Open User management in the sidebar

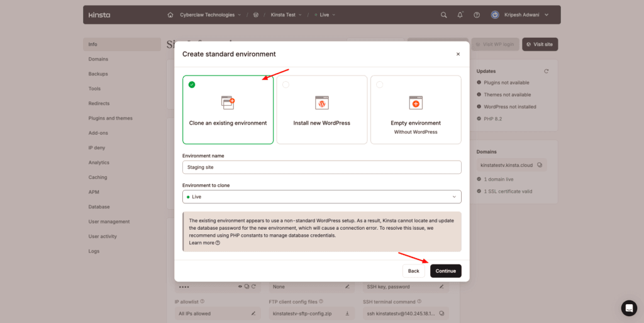pyautogui.click(x=109, y=222)
